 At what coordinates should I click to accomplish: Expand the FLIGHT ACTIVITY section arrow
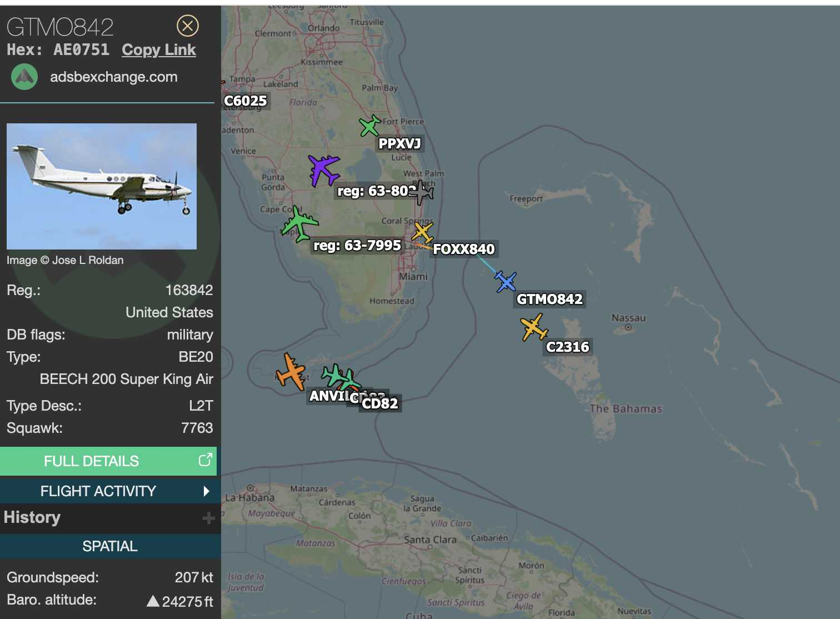coord(206,491)
